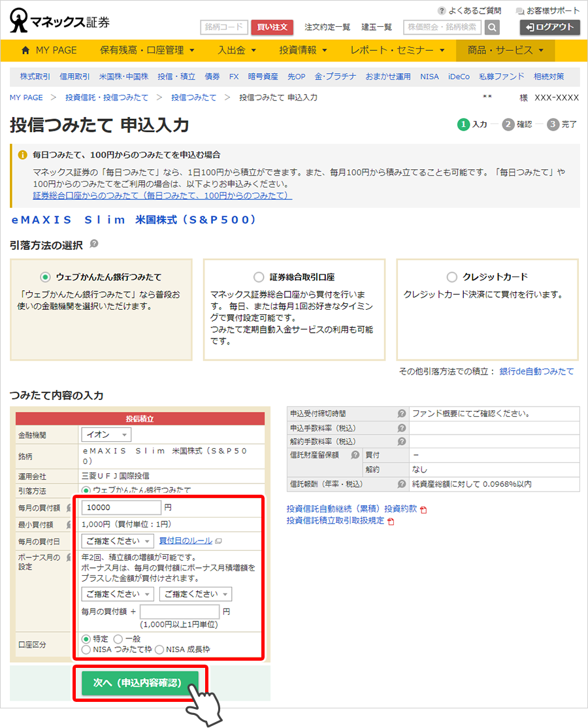Select ウェブかんたん銀行つみたて radio option
The width and height of the screenshot is (588, 728).
(x=45, y=277)
